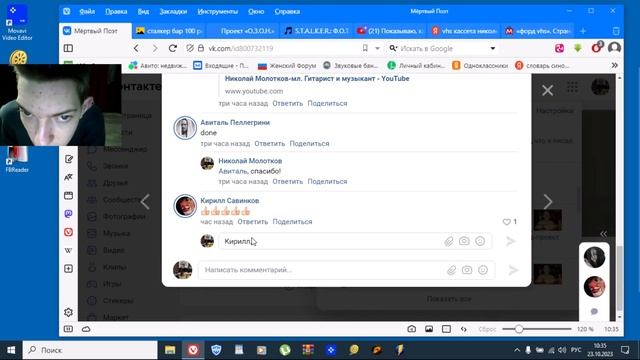
Task: Switch to the 'сталкер бар 100 р' tab
Action: click(x=169, y=31)
